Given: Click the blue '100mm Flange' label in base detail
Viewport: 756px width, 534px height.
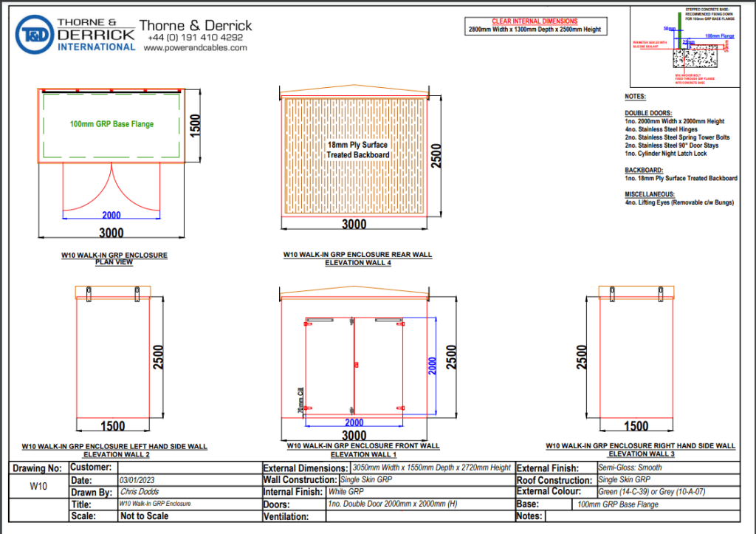Looking at the screenshot, I should point(719,36).
